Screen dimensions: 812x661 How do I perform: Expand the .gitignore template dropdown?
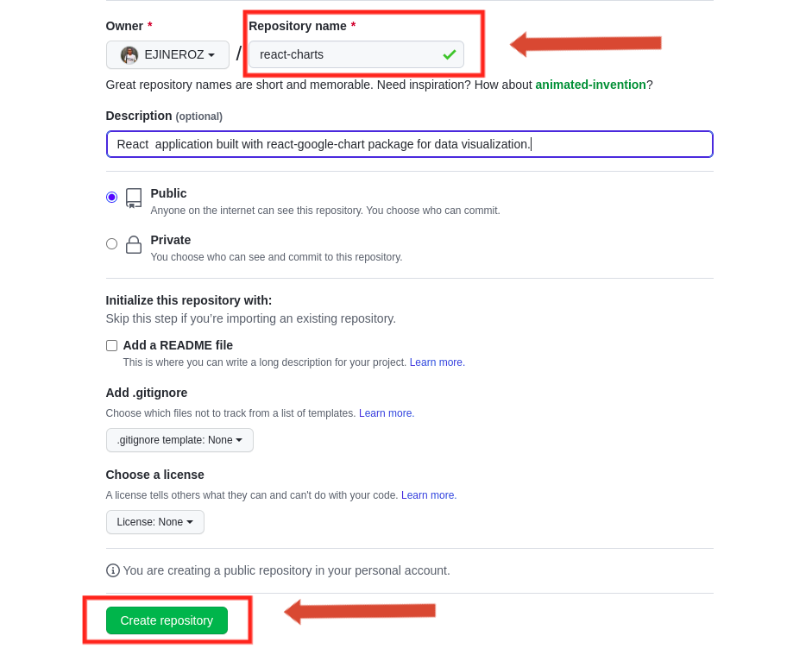(x=179, y=440)
